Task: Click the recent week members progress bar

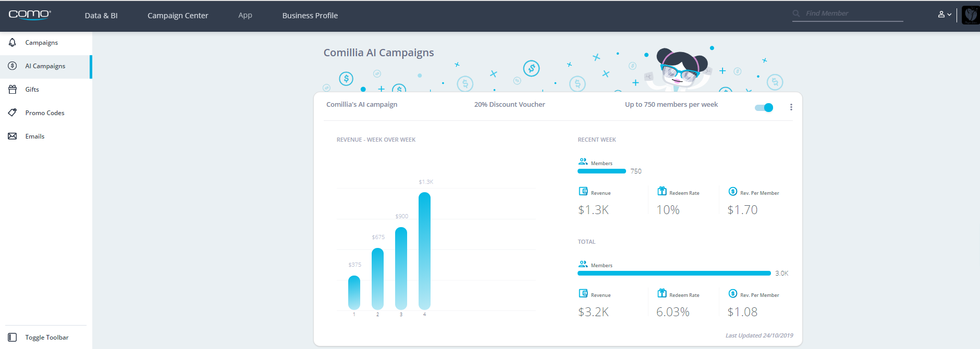Action: (x=602, y=171)
